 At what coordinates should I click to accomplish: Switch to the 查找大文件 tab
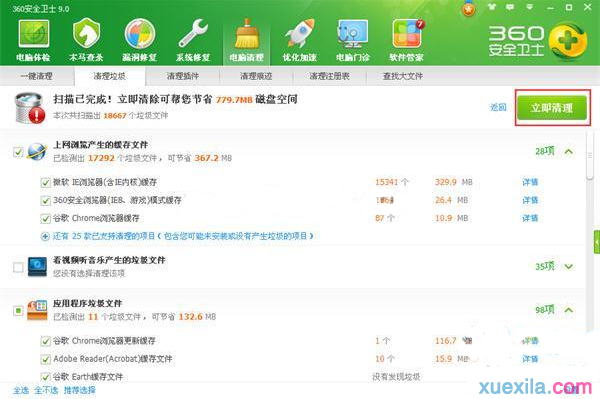(x=403, y=76)
